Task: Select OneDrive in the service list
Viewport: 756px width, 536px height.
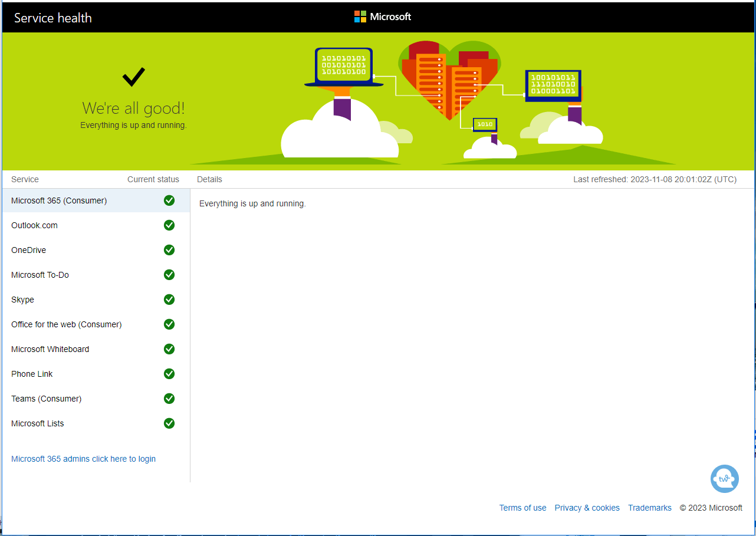Action: click(96, 250)
